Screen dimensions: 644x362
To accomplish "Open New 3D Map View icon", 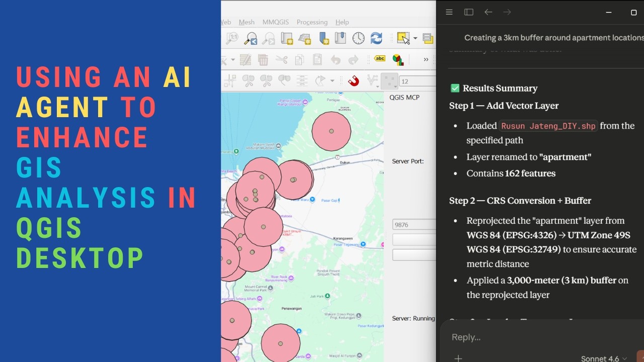I will [305, 38].
